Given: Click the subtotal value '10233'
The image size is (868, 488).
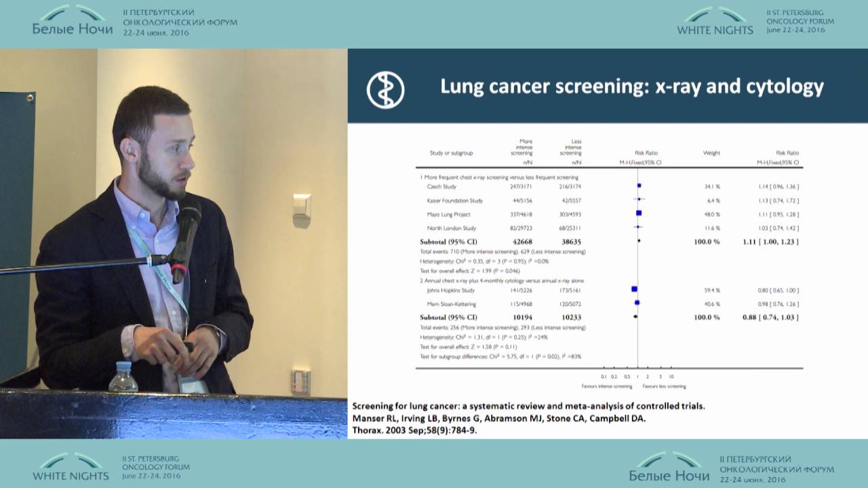Looking at the screenshot, I should (x=571, y=317).
